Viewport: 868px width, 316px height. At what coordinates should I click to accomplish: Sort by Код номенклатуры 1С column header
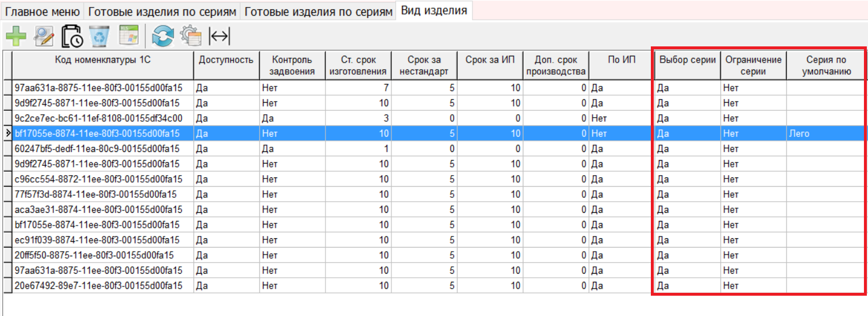pos(102,59)
